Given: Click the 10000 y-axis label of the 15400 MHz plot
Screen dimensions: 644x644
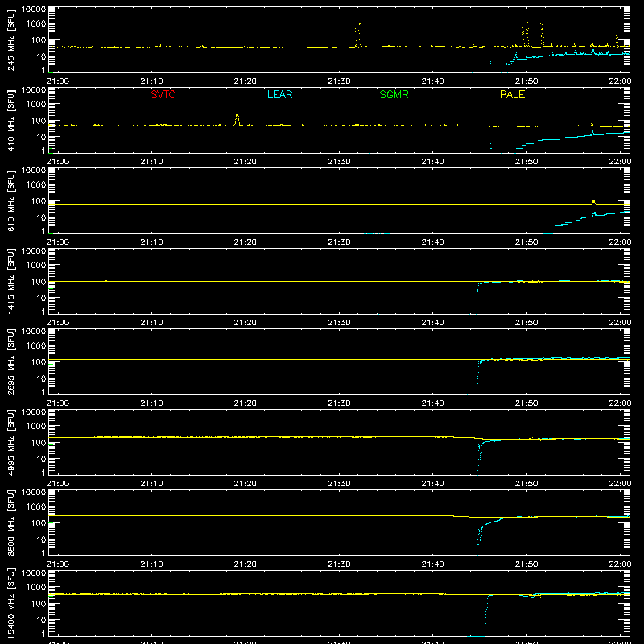Looking at the screenshot, I should coord(34,573).
